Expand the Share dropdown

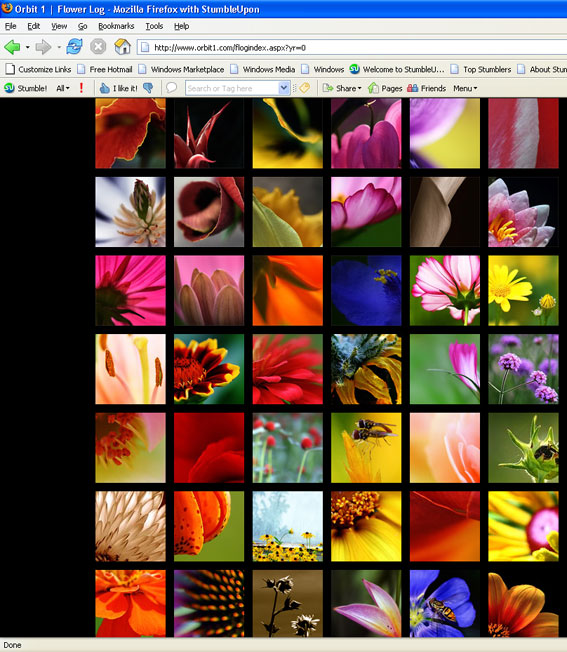pos(342,88)
